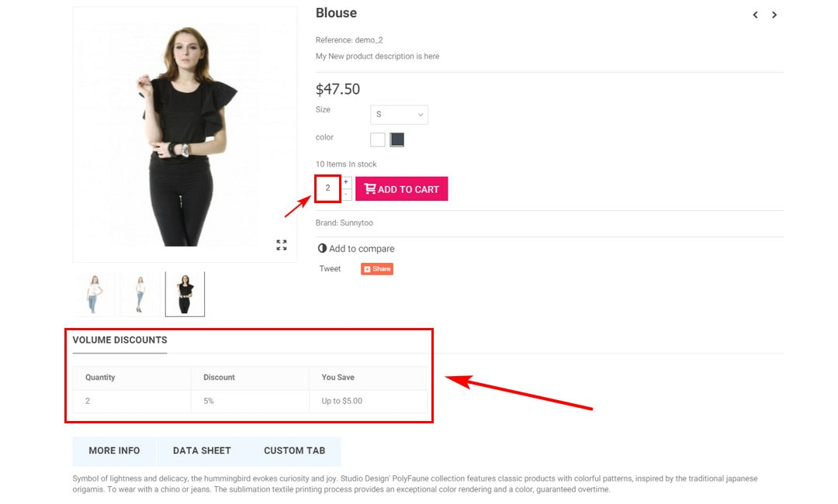Select the black blouse thumbnail
Image resolution: width=838 pixels, height=504 pixels.
pyautogui.click(x=185, y=294)
